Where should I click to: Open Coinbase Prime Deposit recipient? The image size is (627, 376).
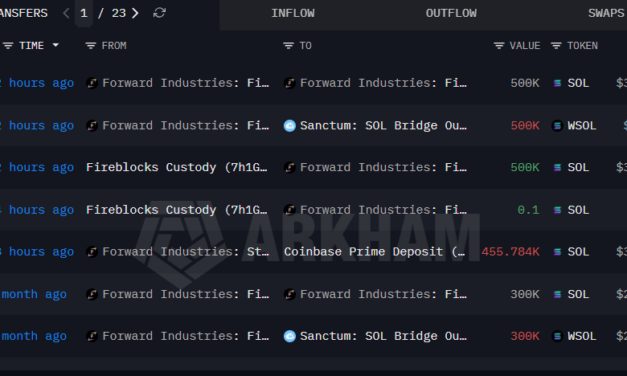coord(374,252)
